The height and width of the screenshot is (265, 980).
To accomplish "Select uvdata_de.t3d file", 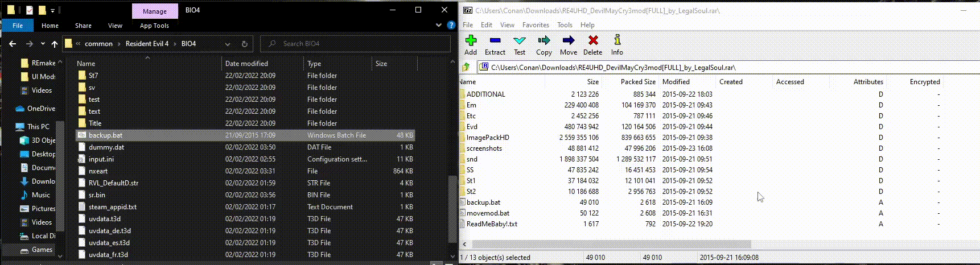I will point(245,231).
